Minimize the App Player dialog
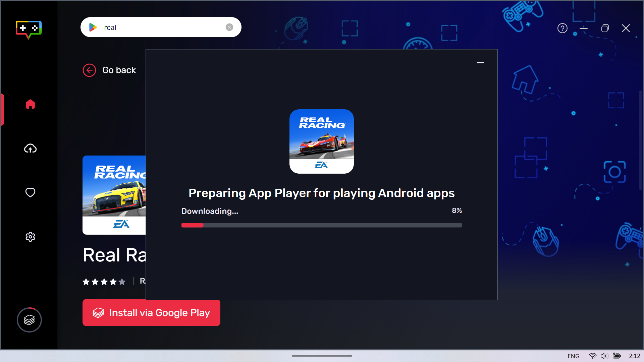 [480, 63]
